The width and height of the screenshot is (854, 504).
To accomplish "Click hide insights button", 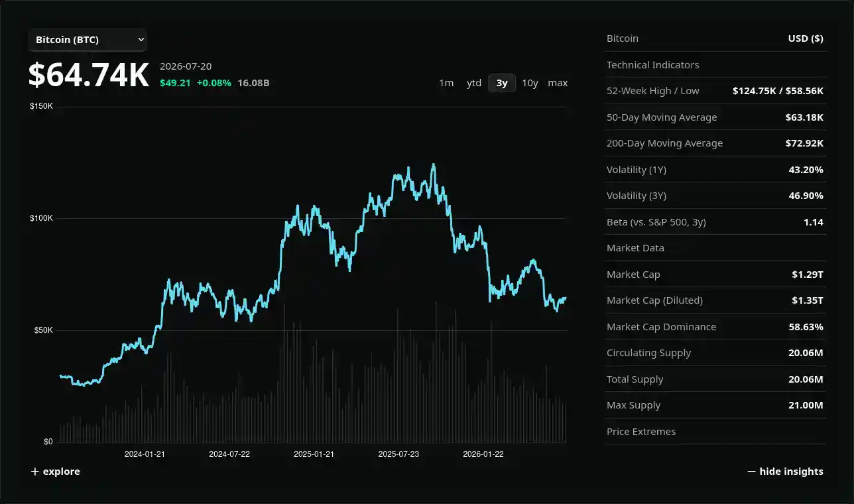I will click(x=785, y=472).
